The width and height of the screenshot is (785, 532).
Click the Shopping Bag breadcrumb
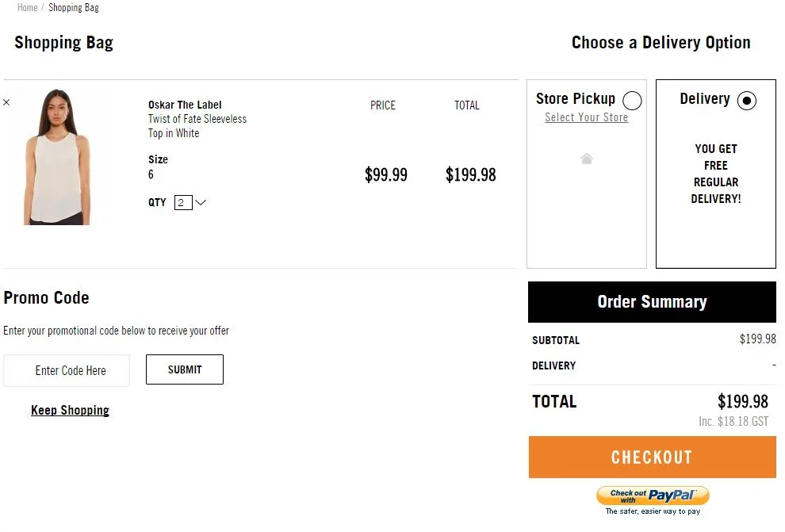(x=74, y=8)
